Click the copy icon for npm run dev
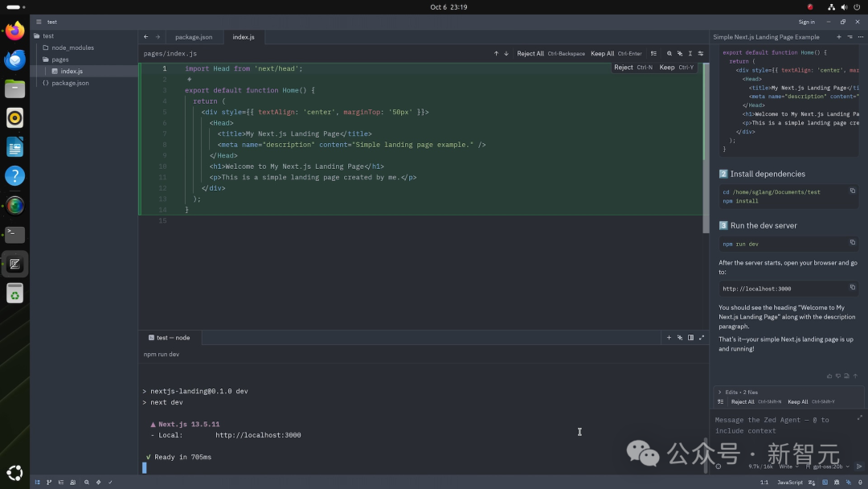 click(x=852, y=242)
